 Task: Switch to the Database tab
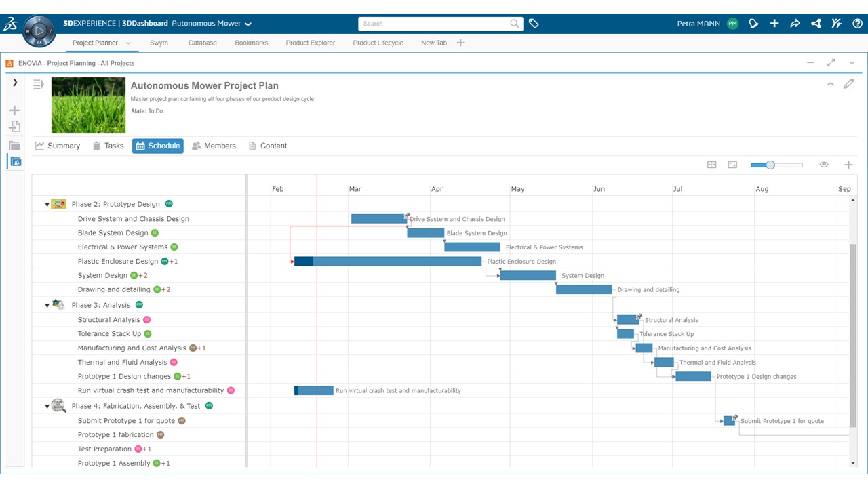click(203, 43)
